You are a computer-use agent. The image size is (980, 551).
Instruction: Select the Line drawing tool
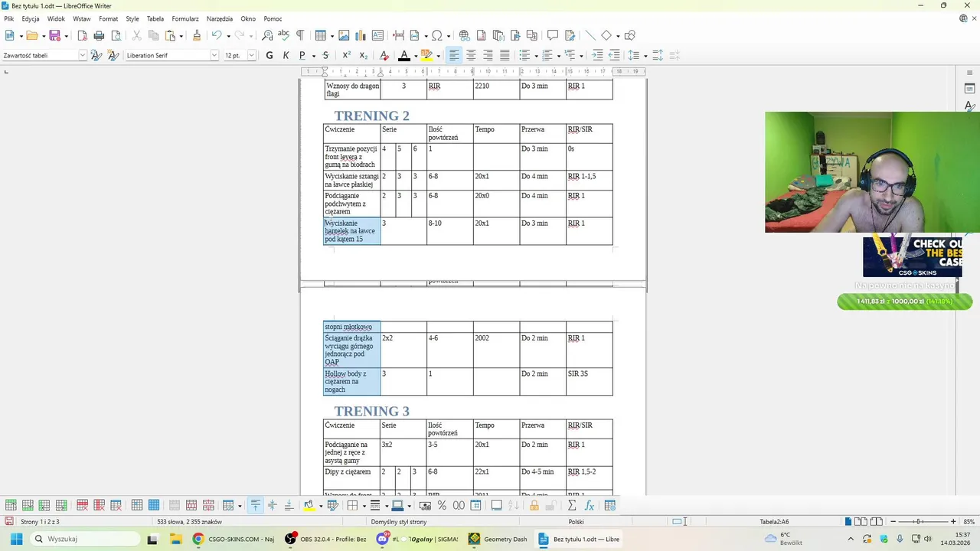(590, 35)
